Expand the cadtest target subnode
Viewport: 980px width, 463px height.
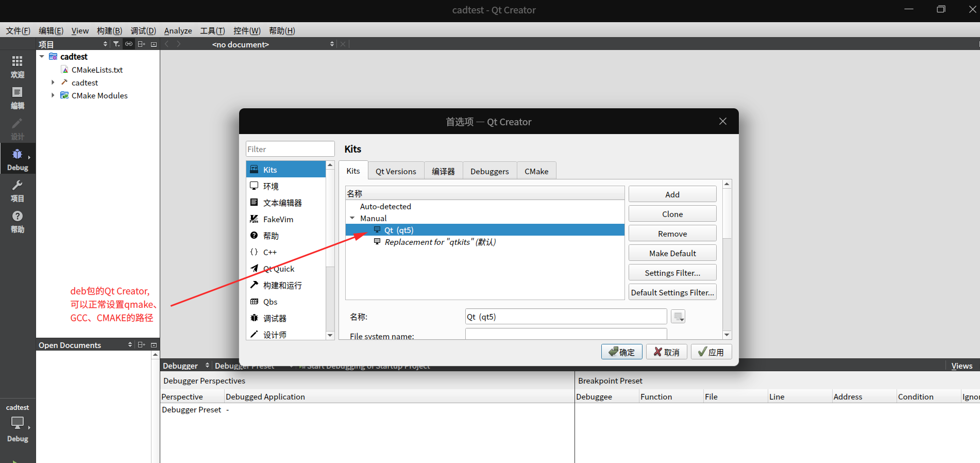53,82
